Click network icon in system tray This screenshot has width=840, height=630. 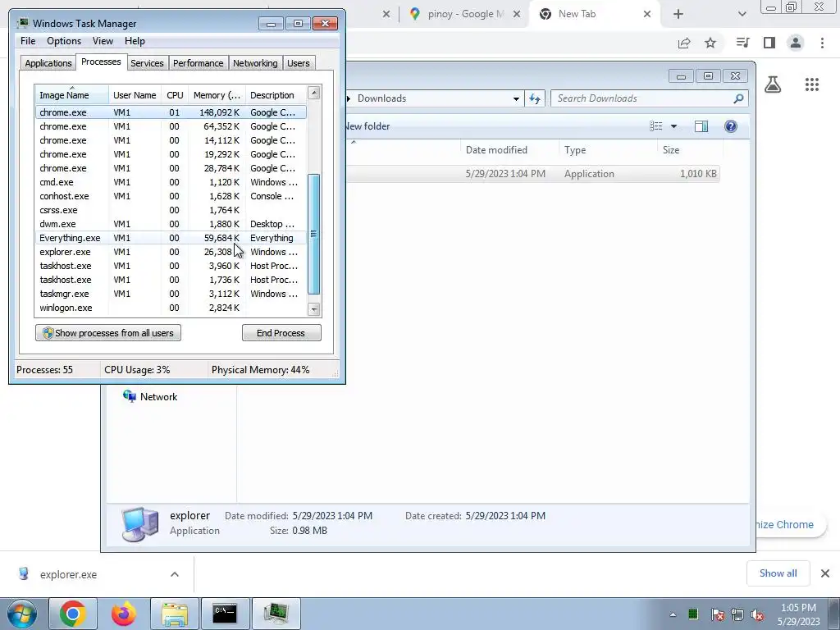click(x=737, y=614)
